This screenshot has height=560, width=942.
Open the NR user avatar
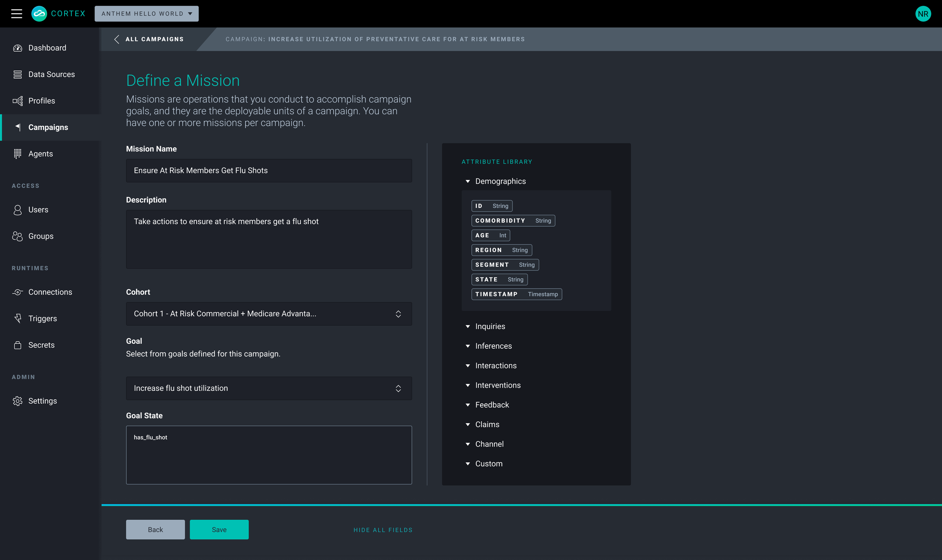[x=923, y=14]
